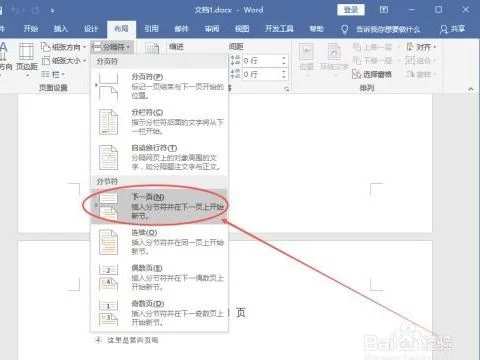Image resolution: width=480 pixels, height=360 pixels.
Task: Open the 开发工具 tab
Action: (279, 29)
